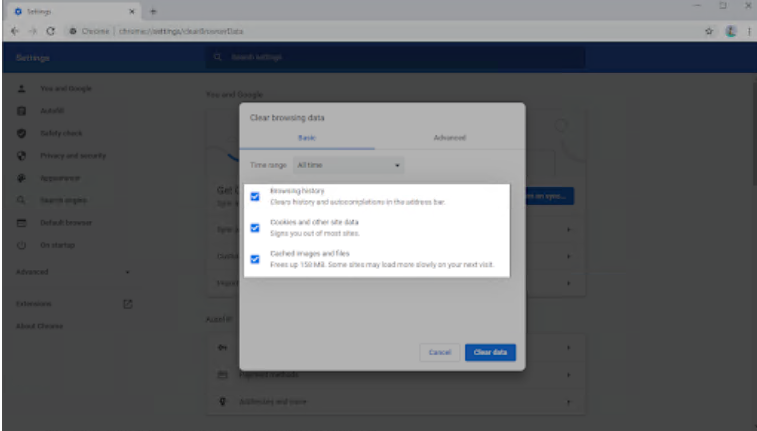The width and height of the screenshot is (757, 431).
Task: Reload the page with the refresh icon
Action: point(49,31)
